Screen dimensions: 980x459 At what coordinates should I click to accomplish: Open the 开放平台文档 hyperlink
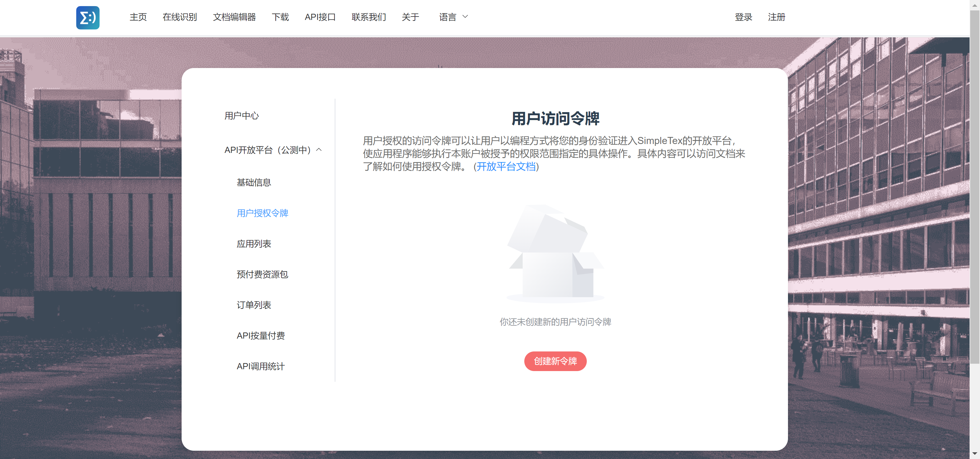tap(506, 166)
